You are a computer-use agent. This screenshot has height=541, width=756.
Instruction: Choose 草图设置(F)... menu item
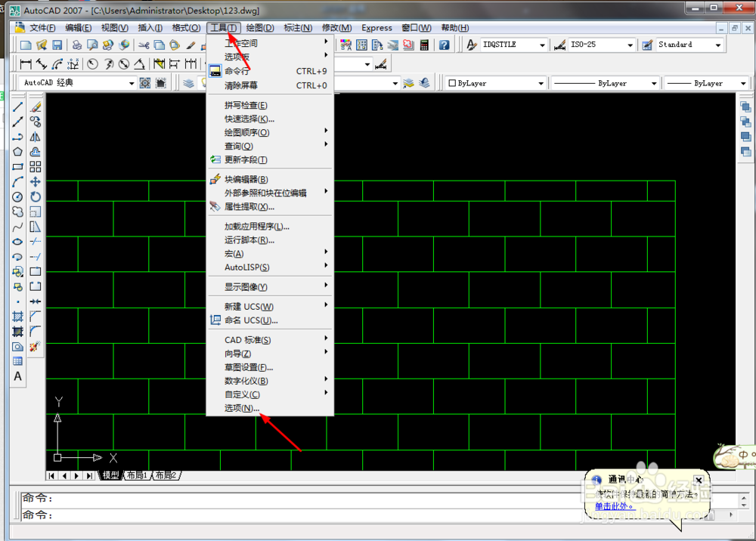point(270,367)
